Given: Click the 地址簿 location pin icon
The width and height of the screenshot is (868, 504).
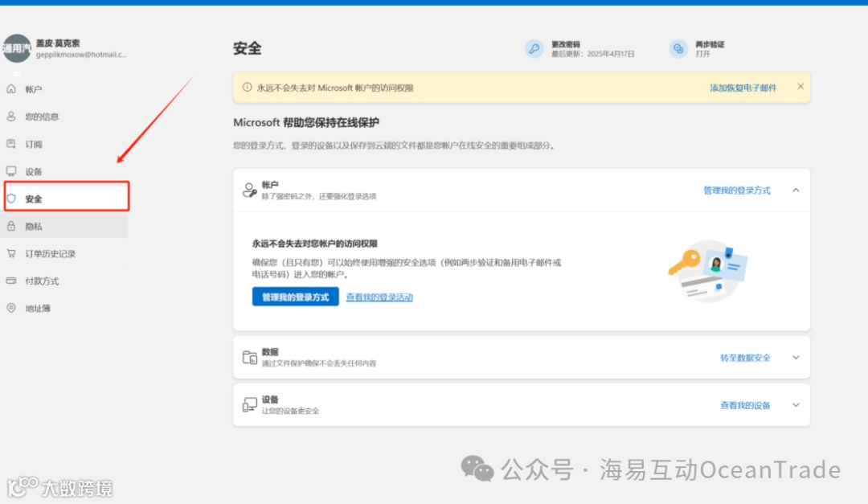Looking at the screenshot, I should click(11, 308).
